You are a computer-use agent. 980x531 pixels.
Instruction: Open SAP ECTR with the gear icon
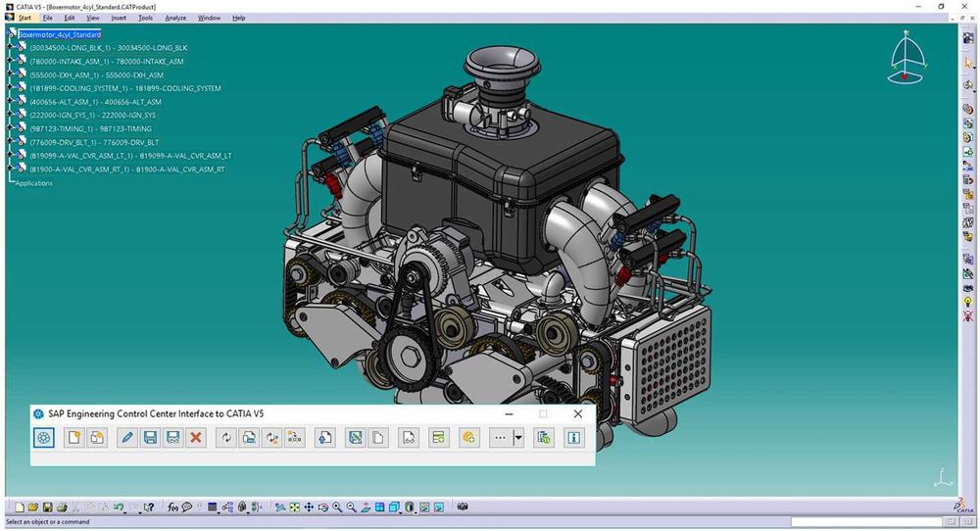coord(44,438)
